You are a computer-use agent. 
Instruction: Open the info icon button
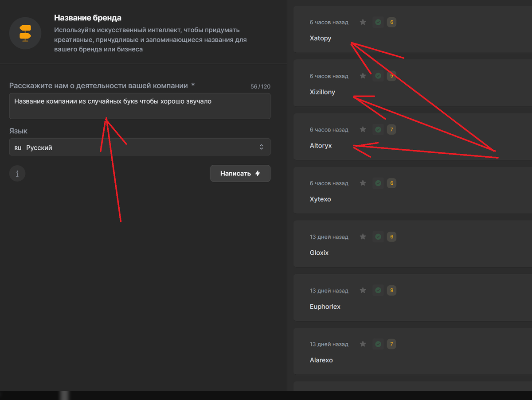coord(17,174)
